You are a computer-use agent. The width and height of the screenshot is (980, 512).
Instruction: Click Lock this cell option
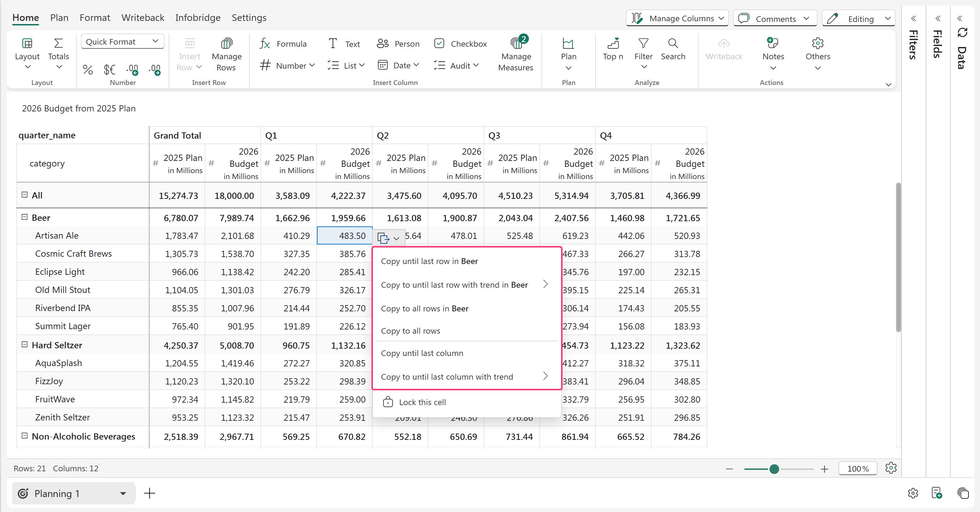pos(422,402)
